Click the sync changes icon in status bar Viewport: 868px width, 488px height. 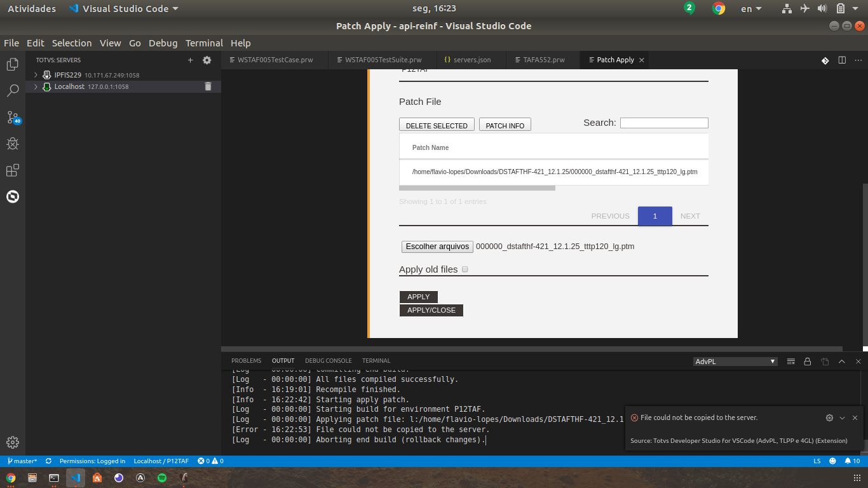pyautogui.click(x=48, y=461)
